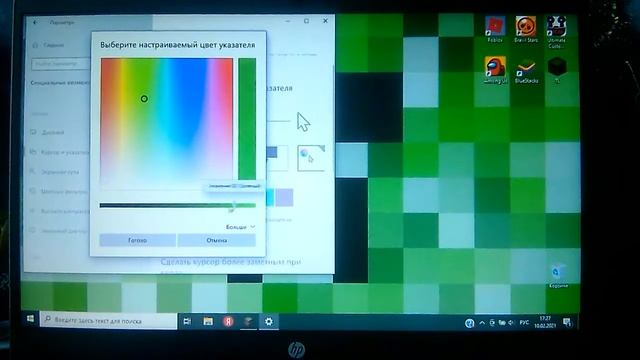Pick a green hue in the color spectrum

coord(144,99)
